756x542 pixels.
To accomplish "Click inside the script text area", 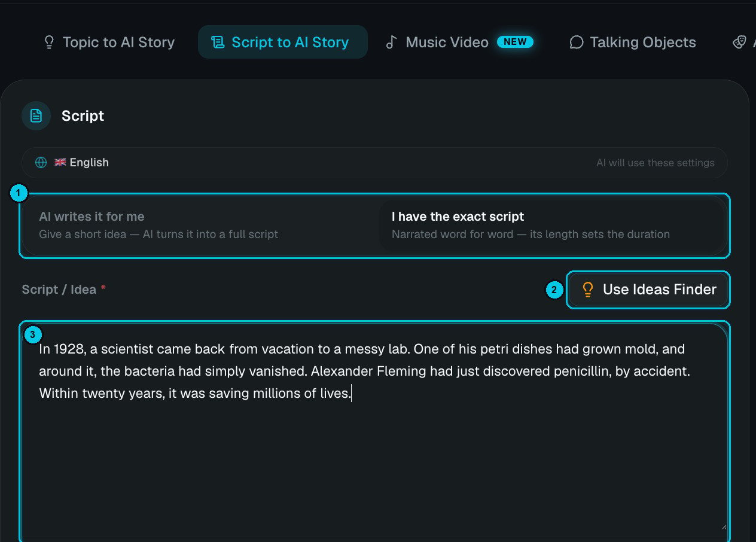I will [374, 431].
